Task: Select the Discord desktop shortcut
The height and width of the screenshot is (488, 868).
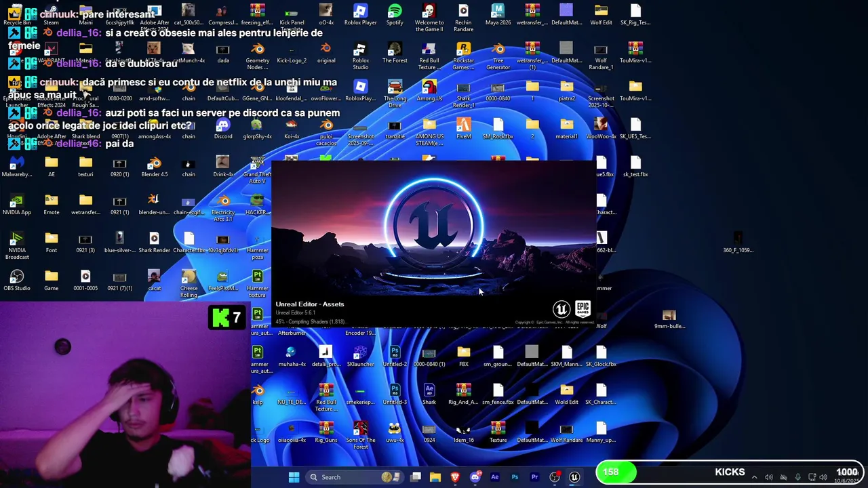Action: 223,129
